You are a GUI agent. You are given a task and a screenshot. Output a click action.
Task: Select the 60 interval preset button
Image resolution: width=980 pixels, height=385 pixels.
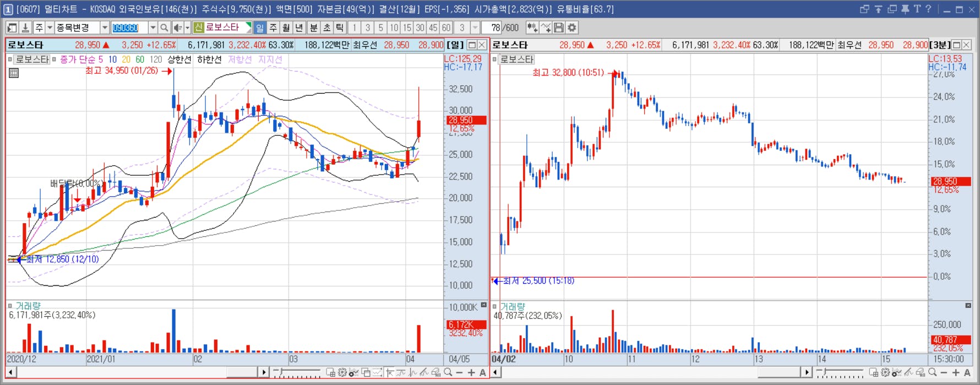point(446,28)
